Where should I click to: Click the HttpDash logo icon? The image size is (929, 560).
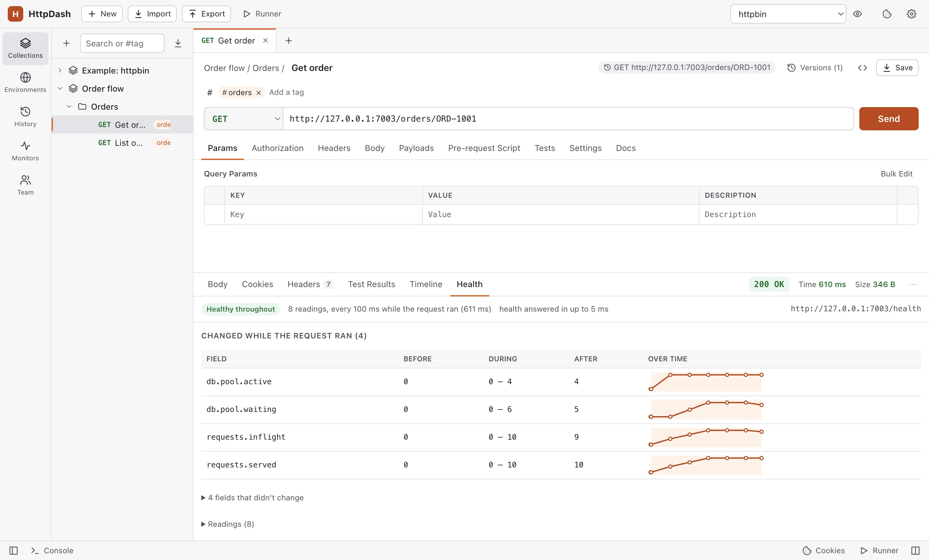pyautogui.click(x=15, y=14)
